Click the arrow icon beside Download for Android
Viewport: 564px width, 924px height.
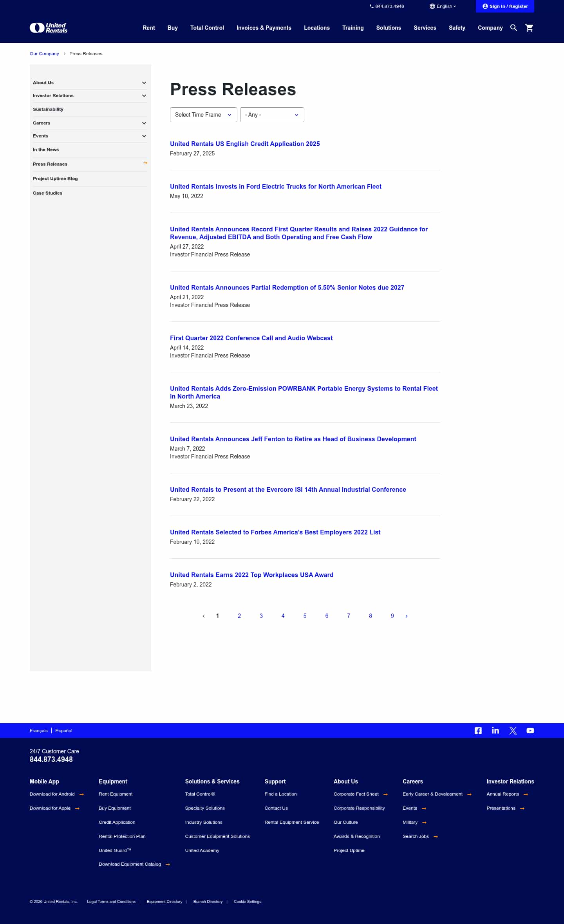[81, 794]
